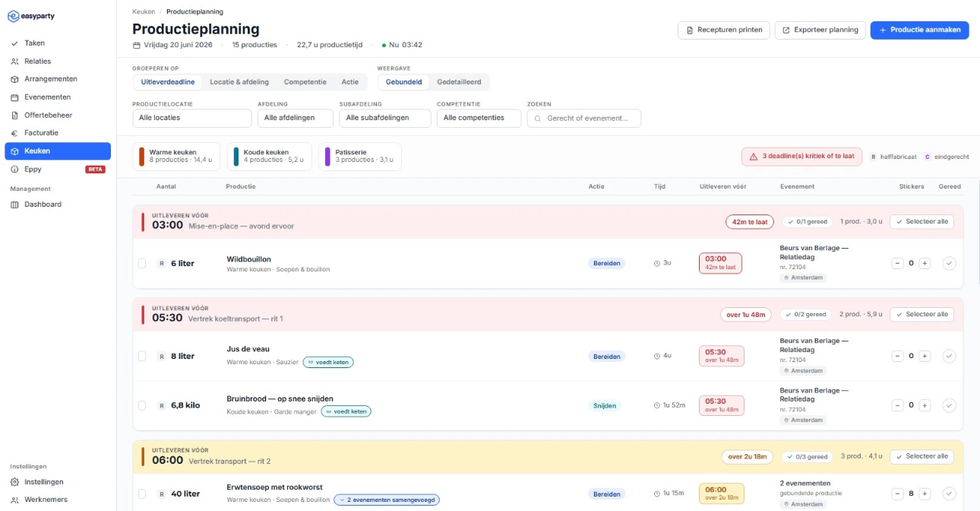Decrease stickers for Erwtensoep
Screen dimensions: 980x511
897,494
